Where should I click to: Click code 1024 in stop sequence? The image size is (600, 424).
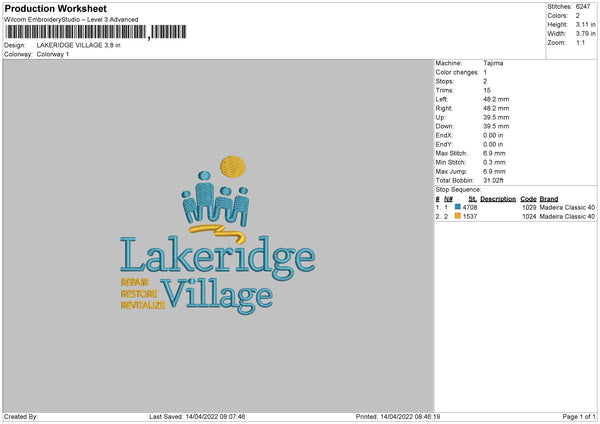point(529,217)
